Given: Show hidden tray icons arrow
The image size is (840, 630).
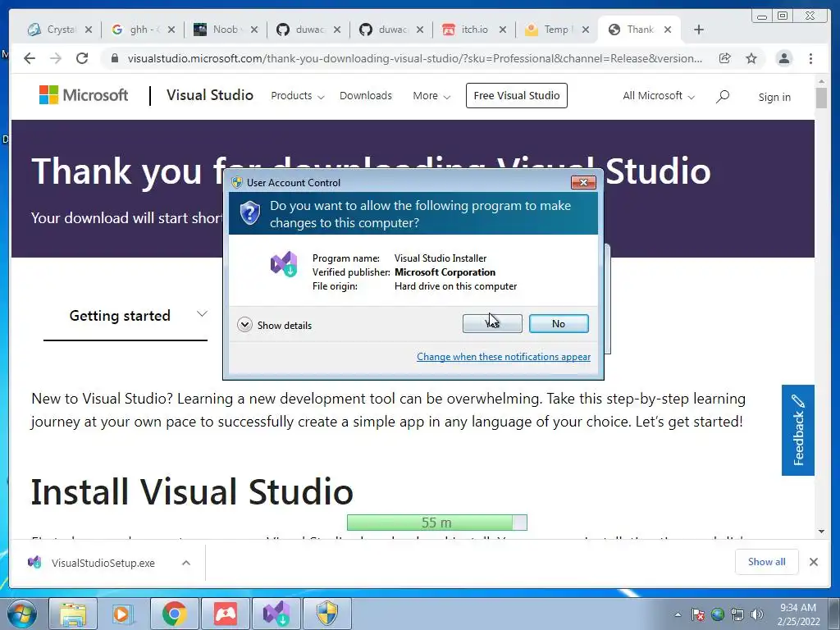Looking at the screenshot, I should (x=678, y=614).
